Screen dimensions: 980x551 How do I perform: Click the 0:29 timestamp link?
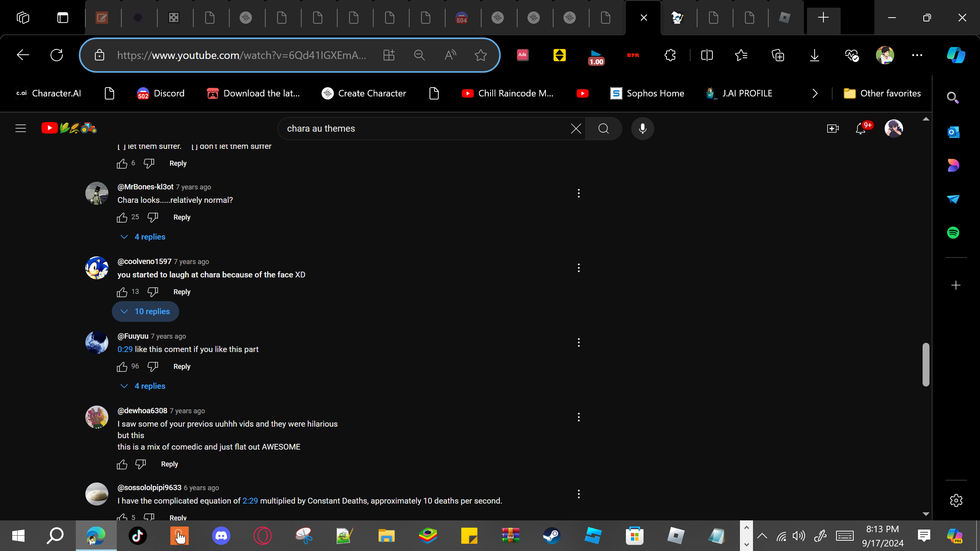[125, 349]
